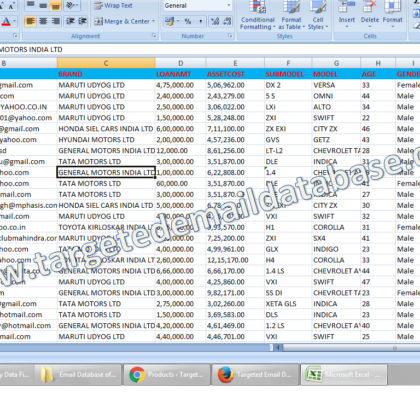Select column D header
This screenshot has width=420, height=420.
click(180, 63)
